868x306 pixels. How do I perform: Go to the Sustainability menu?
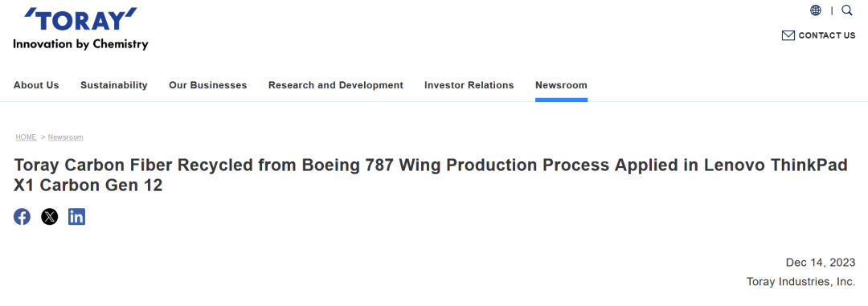114,85
